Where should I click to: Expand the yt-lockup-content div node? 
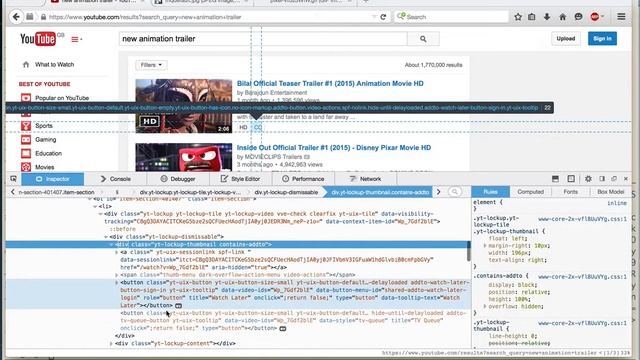coord(111,344)
